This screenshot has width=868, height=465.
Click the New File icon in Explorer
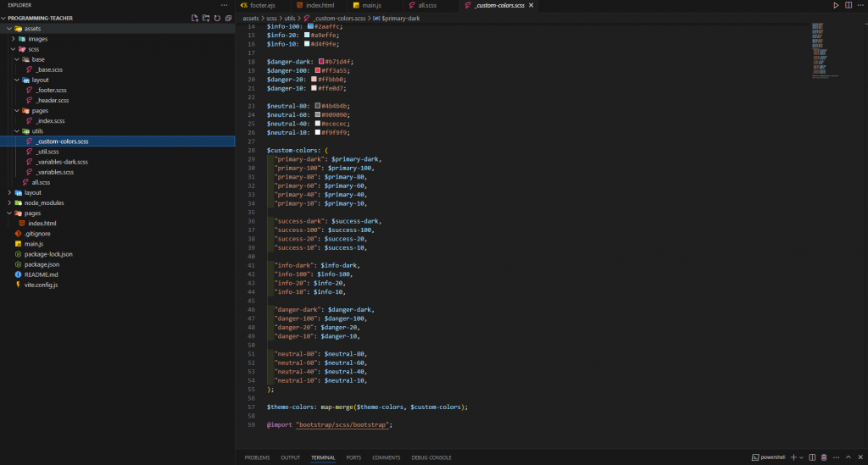tap(195, 18)
